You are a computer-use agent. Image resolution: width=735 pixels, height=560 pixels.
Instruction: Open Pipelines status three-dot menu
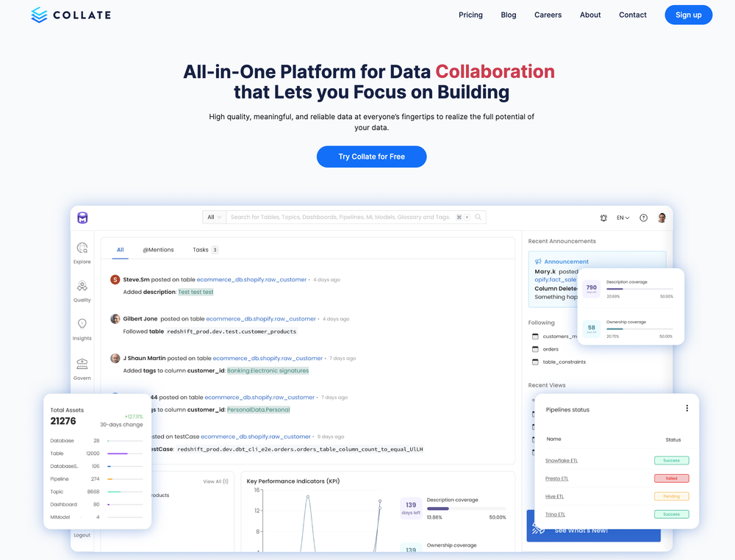686,408
